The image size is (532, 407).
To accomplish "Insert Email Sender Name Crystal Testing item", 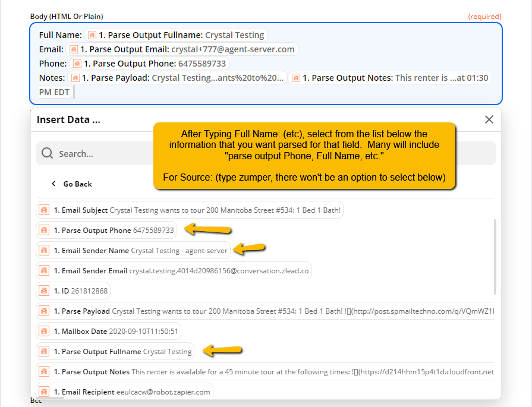I will click(x=133, y=250).
